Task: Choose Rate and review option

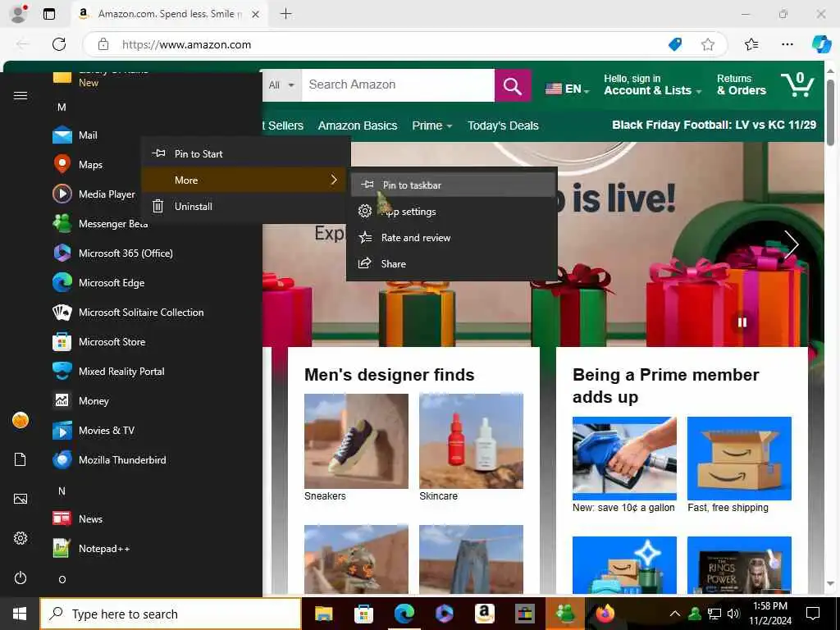Action: [x=453, y=237]
